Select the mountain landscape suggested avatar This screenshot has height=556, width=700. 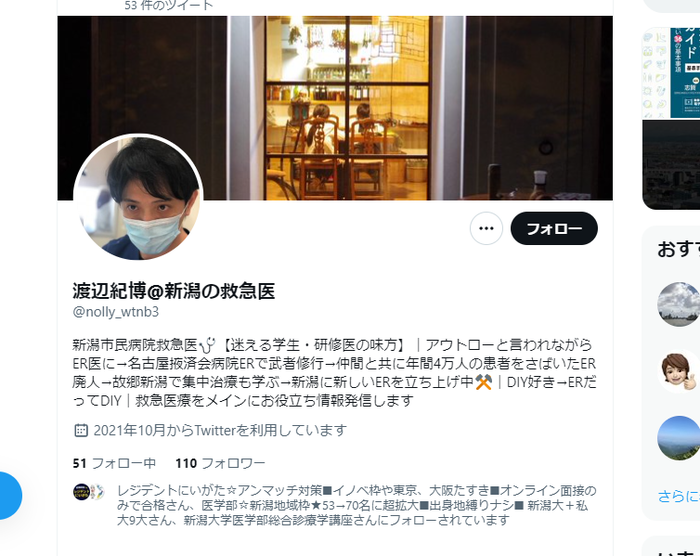coord(679,438)
